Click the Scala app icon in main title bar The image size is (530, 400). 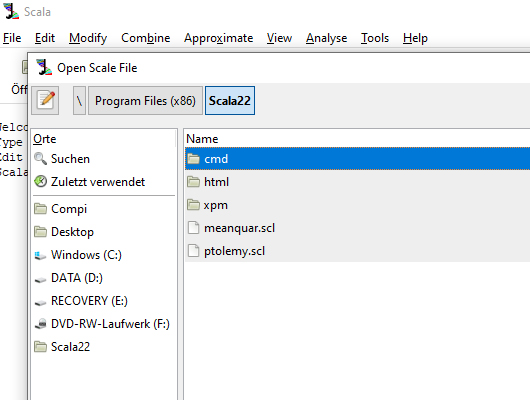(x=11, y=11)
